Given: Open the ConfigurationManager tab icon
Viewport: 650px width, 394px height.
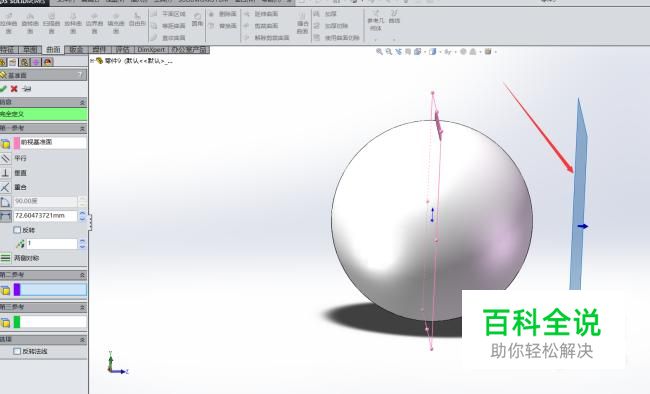Looking at the screenshot, I should (25, 62).
